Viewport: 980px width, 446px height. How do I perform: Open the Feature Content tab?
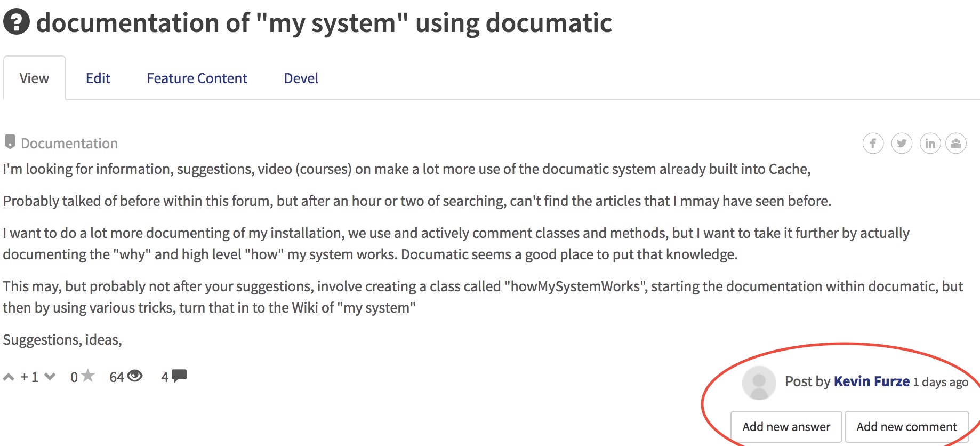[197, 78]
